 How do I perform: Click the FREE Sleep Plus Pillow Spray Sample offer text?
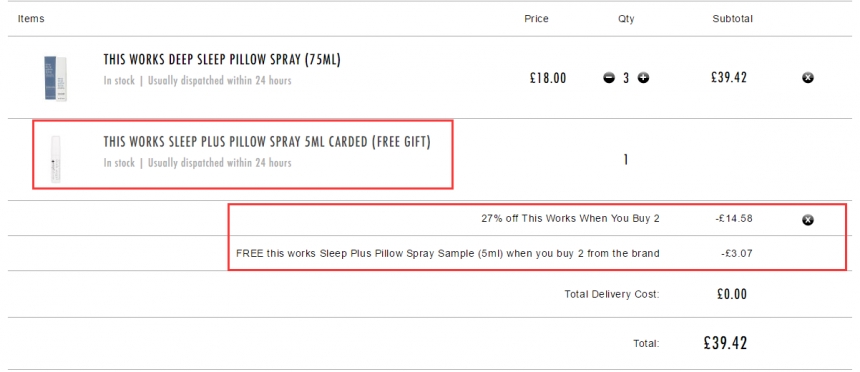pos(448,253)
